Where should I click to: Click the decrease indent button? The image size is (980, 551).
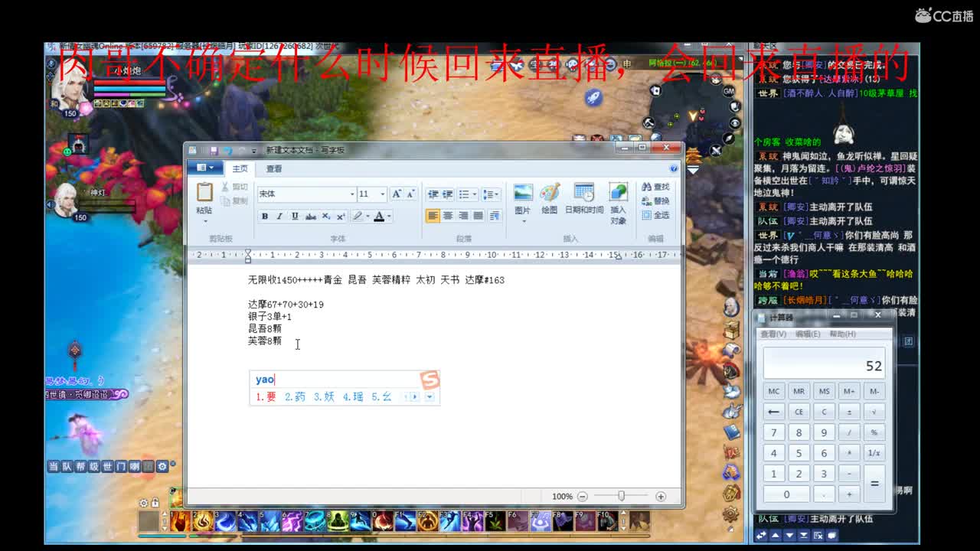click(433, 194)
